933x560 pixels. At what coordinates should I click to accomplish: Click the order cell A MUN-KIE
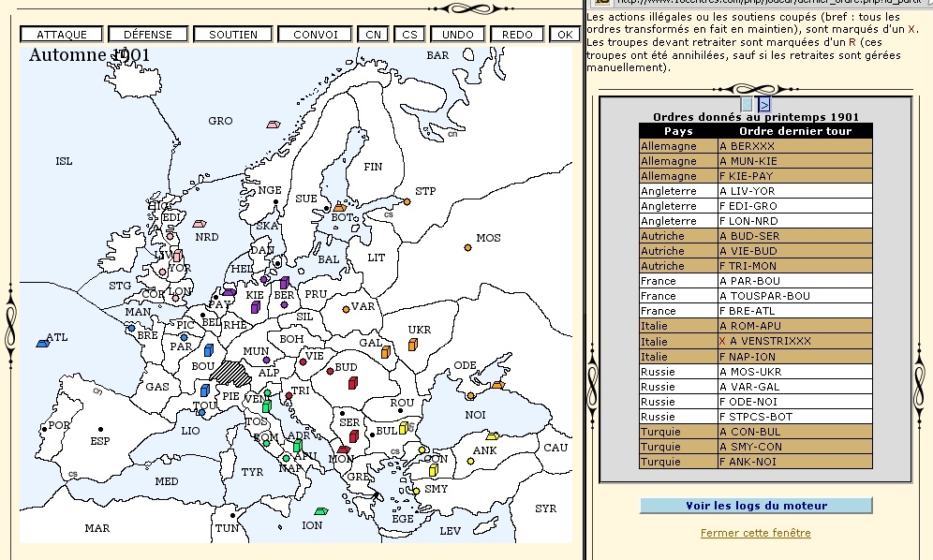795,161
